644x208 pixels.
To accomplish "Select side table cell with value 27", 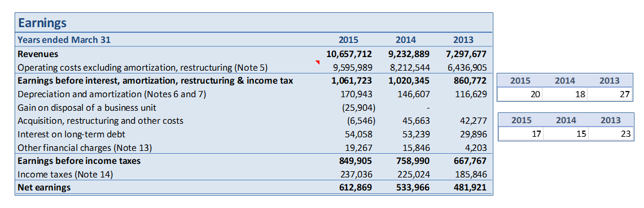I will point(610,94).
